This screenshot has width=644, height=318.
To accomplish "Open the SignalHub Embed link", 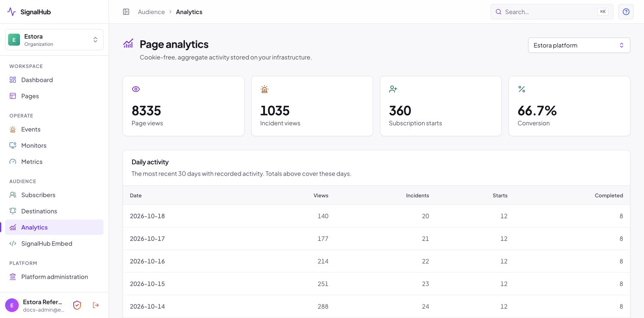I will [x=54, y=243].
